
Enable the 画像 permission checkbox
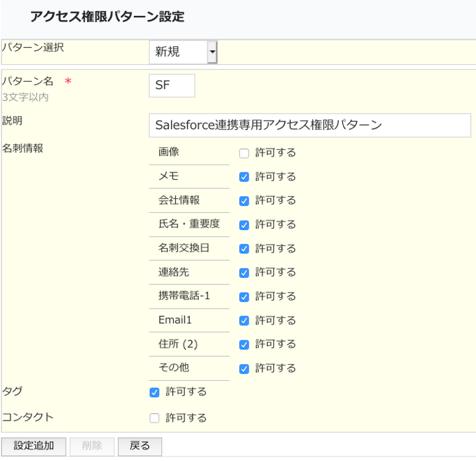(x=244, y=153)
